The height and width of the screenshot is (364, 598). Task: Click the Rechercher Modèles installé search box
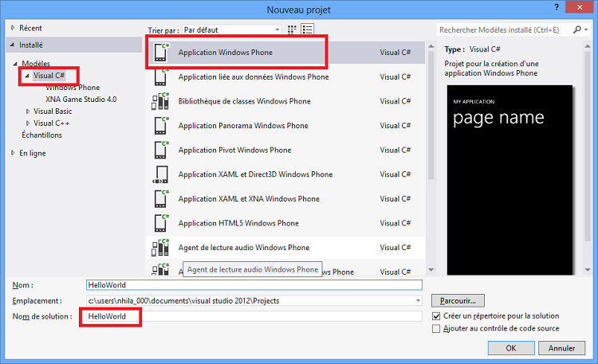pyautogui.click(x=503, y=29)
